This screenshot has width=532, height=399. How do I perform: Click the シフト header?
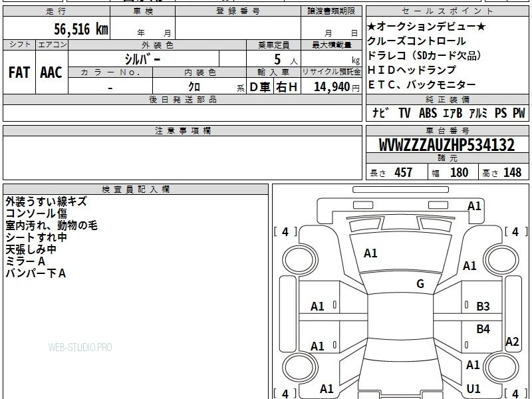pos(19,45)
